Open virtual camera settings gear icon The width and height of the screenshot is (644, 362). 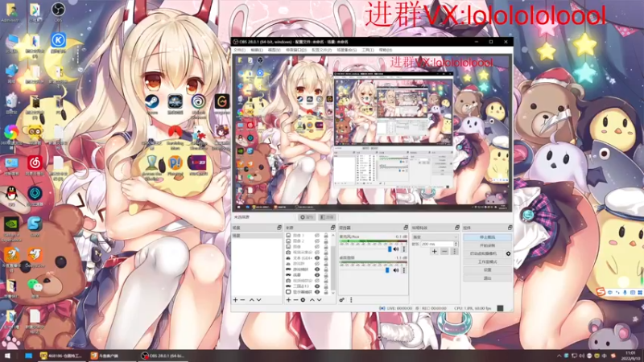[x=508, y=253]
